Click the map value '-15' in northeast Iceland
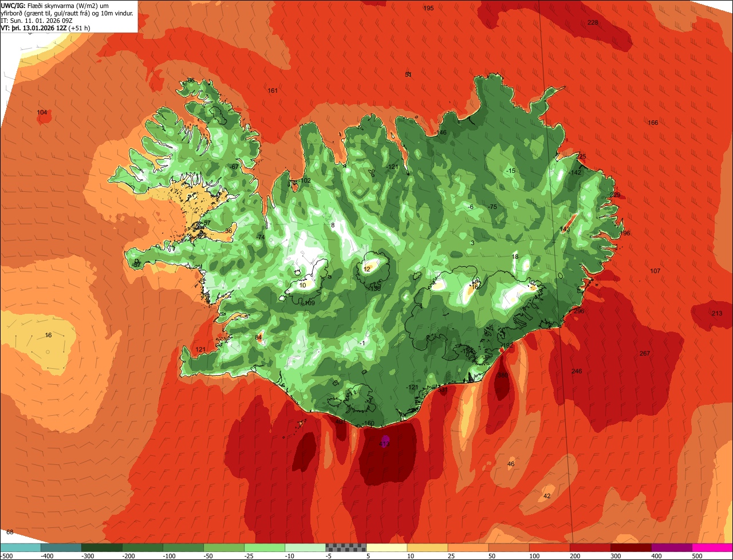 click(511, 171)
